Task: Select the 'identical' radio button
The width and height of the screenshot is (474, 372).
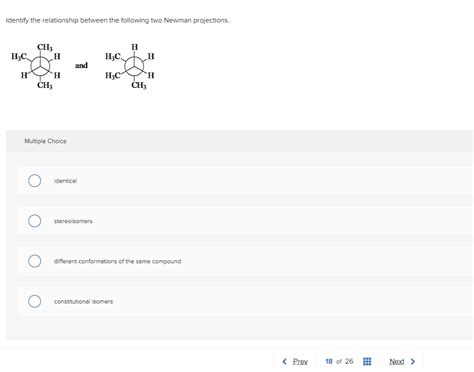Action: pos(35,181)
